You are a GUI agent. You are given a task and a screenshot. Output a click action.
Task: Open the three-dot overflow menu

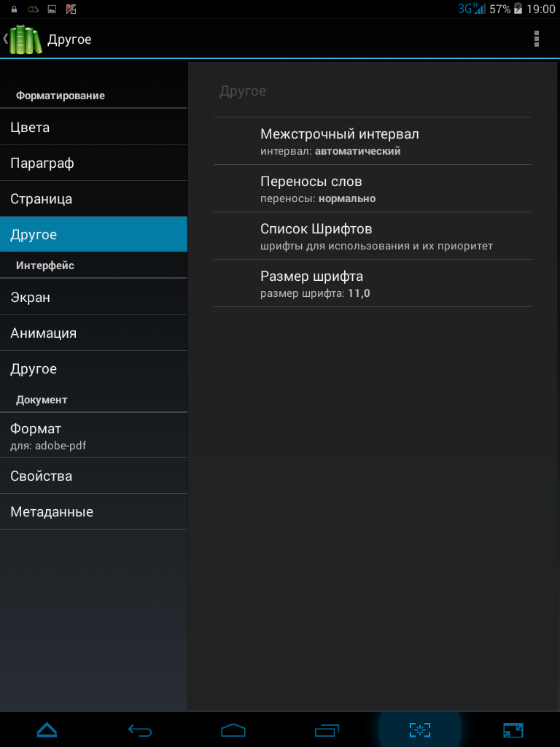536,39
